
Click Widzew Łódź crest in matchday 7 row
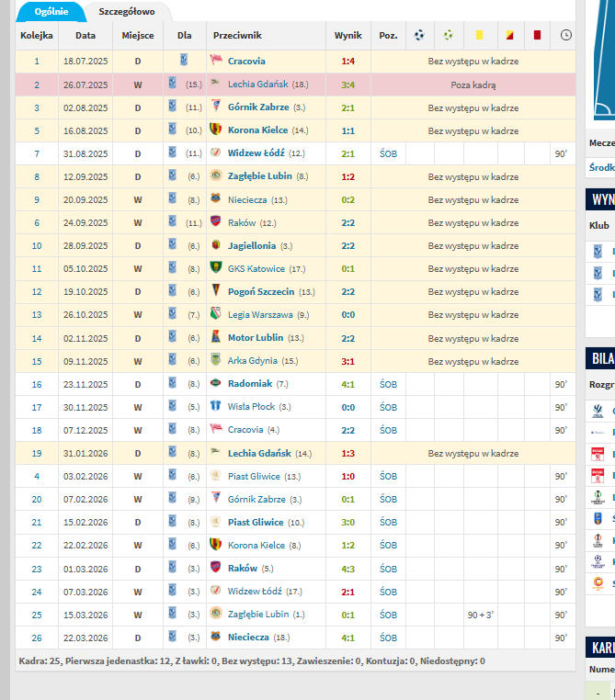216,152
